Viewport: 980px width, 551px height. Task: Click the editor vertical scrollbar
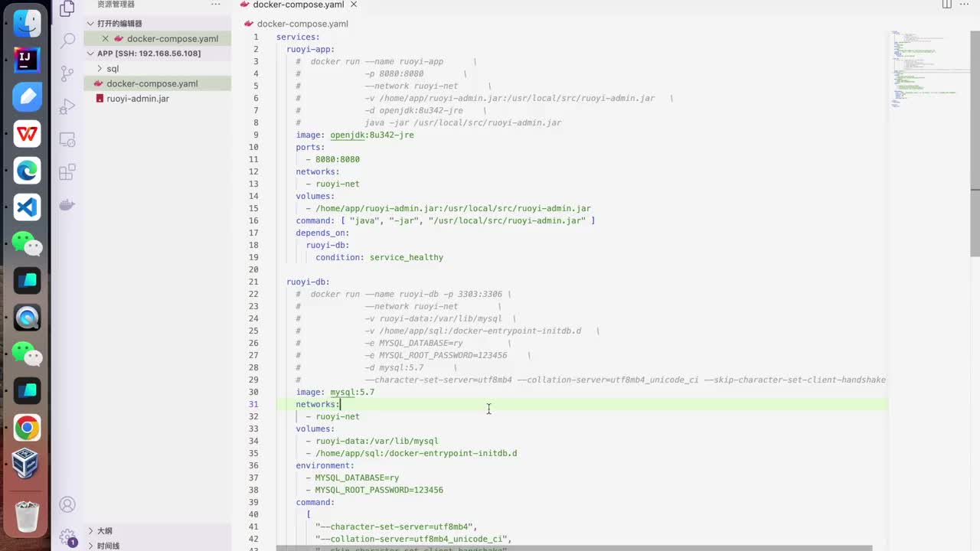point(975,145)
